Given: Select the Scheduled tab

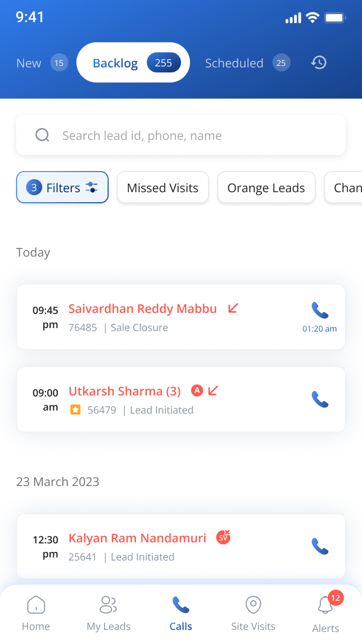Looking at the screenshot, I should [x=247, y=63].
